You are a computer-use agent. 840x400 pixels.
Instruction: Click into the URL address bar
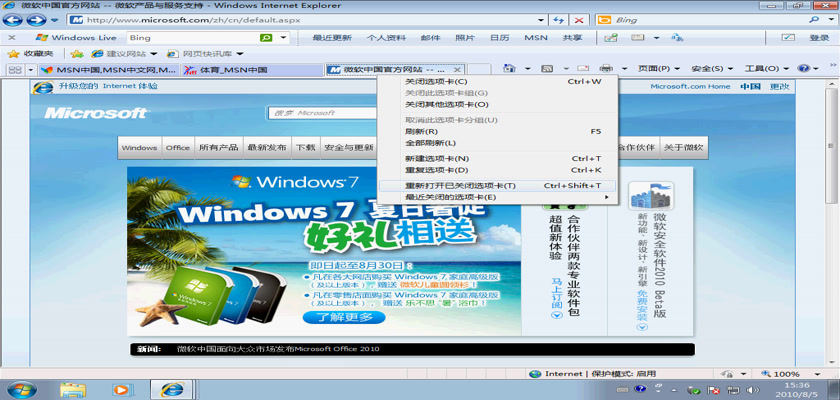point(300,19)
